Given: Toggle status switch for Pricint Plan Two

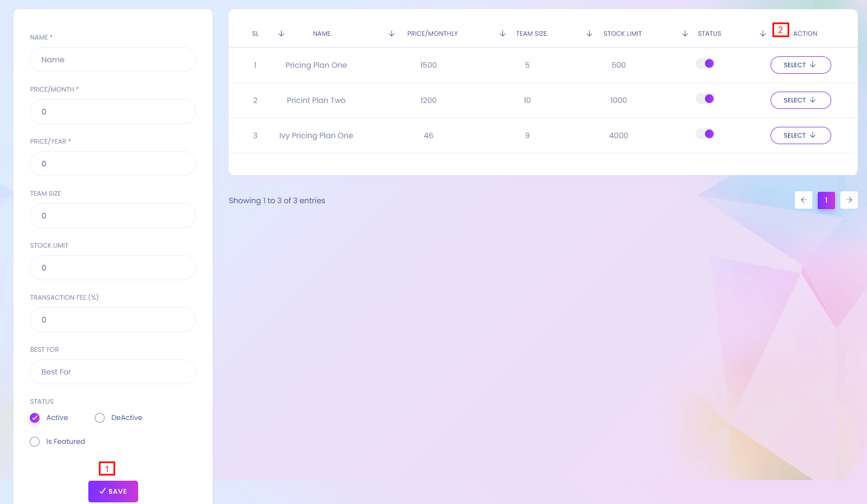Looking at the screenshot, I should [705, 99].
